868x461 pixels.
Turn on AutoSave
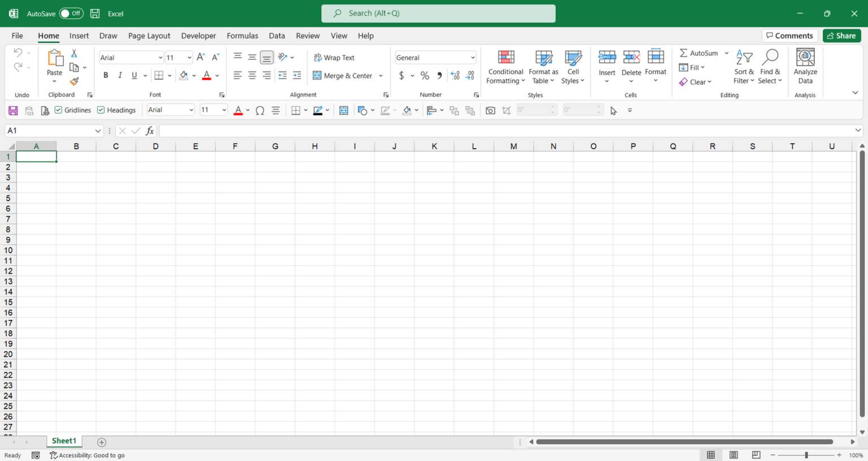(x=71, y=13)
